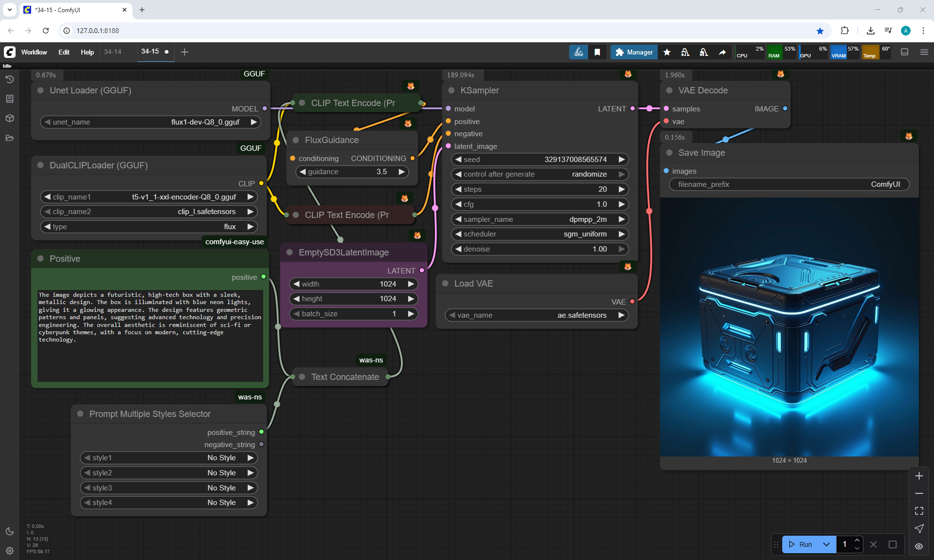Click the generated blue box image preview
Screen dimensions: 934x560
pos(789,326)
